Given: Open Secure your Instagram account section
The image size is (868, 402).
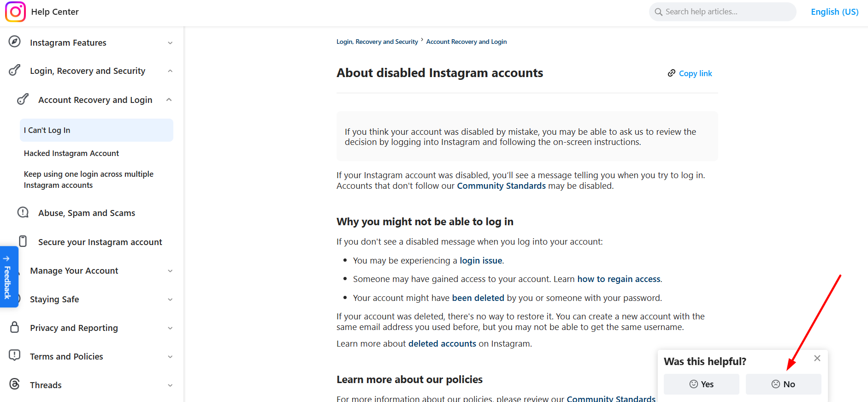Looking at the screenshot, I should (x=100, y=242).
